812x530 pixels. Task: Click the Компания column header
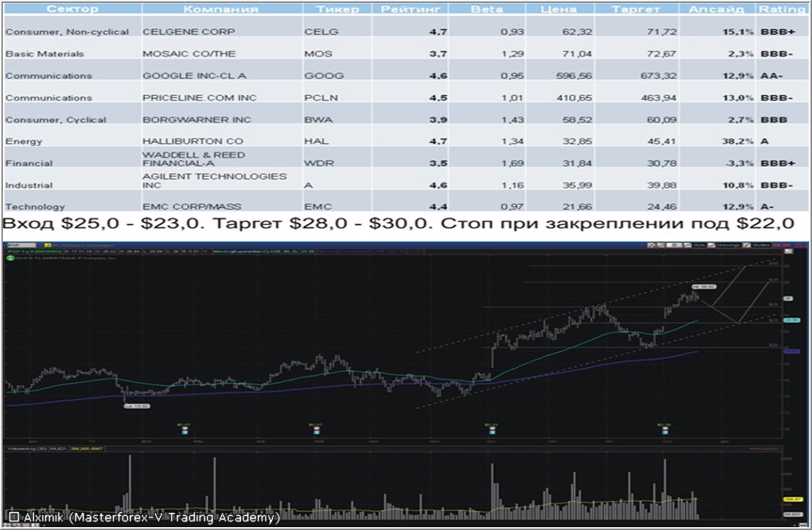tap(221, 8)
